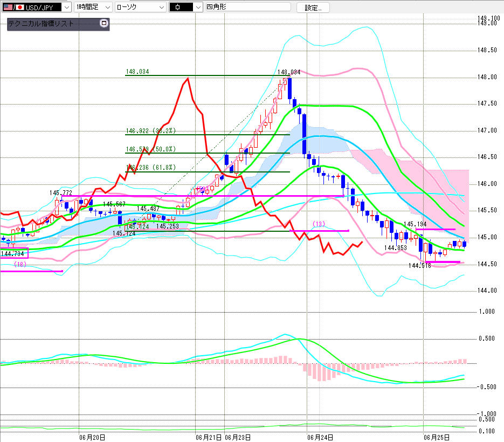
Task: Click the magenta (13) count label
Action: (319, 224)
